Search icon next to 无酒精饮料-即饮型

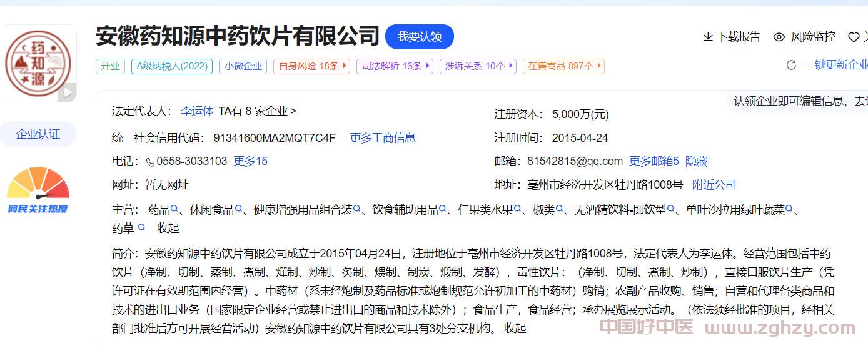pos(670,209)
